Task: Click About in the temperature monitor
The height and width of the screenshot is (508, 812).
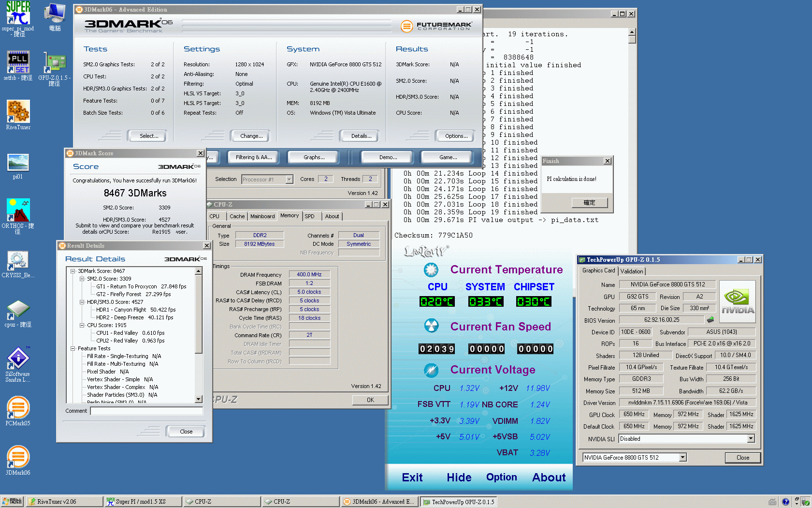Action: (x=549, y=478)
